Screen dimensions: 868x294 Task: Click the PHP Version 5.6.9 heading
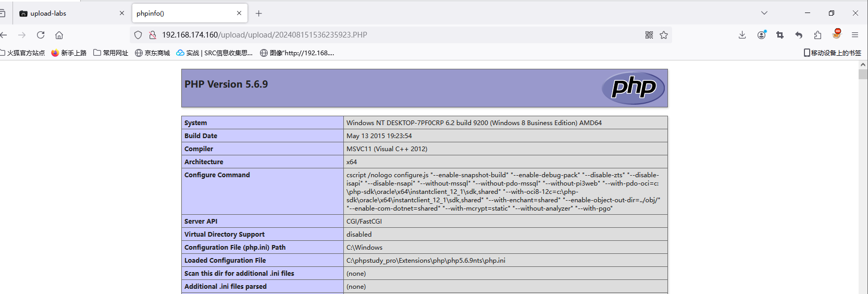click(x=226, y=84)
